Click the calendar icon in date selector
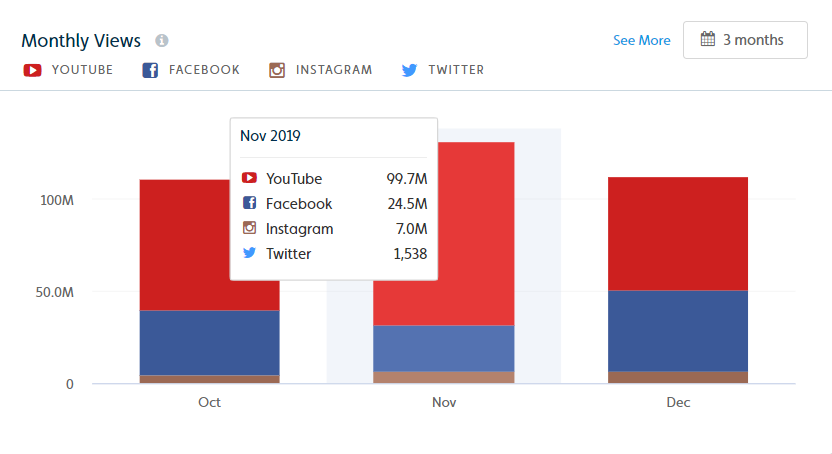The image size is (832, 454). pyautogui.click(x=708, y=39)
